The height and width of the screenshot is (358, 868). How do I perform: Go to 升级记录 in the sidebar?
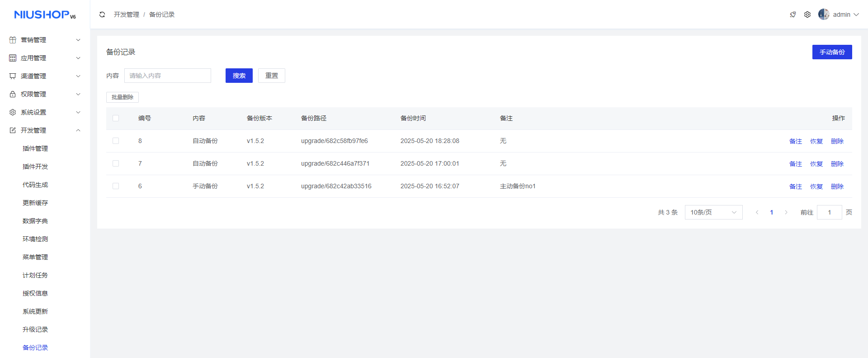tap(35, 329)
